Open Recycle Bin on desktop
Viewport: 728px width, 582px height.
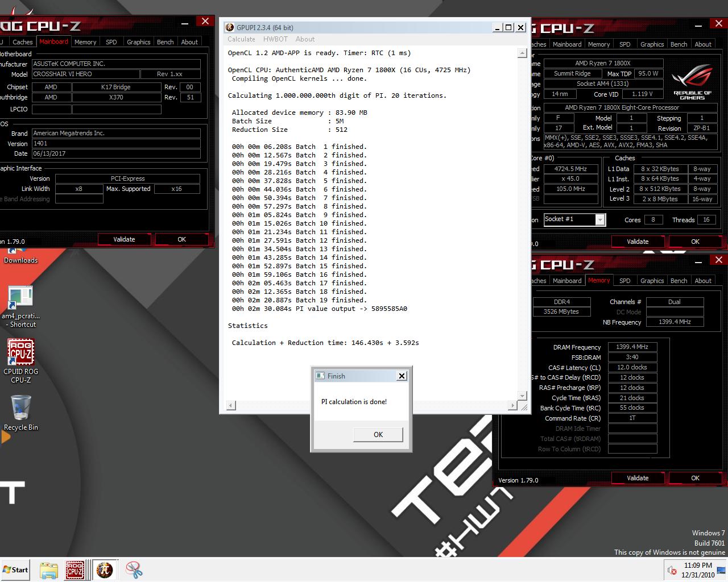21,413
